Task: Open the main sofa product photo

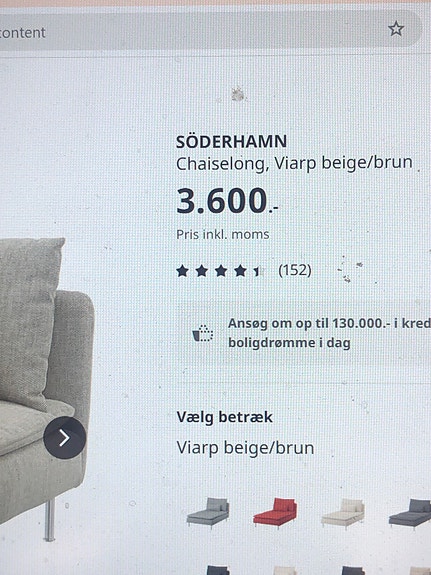Action: tap(44, 389)
